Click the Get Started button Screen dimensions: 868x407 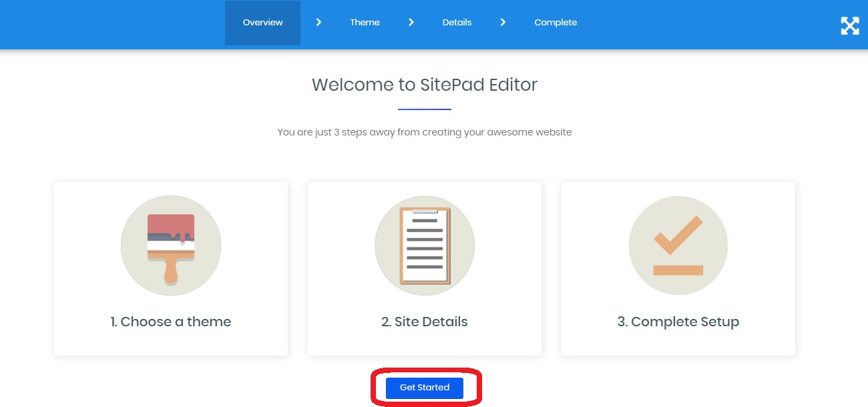click(425, 388)
